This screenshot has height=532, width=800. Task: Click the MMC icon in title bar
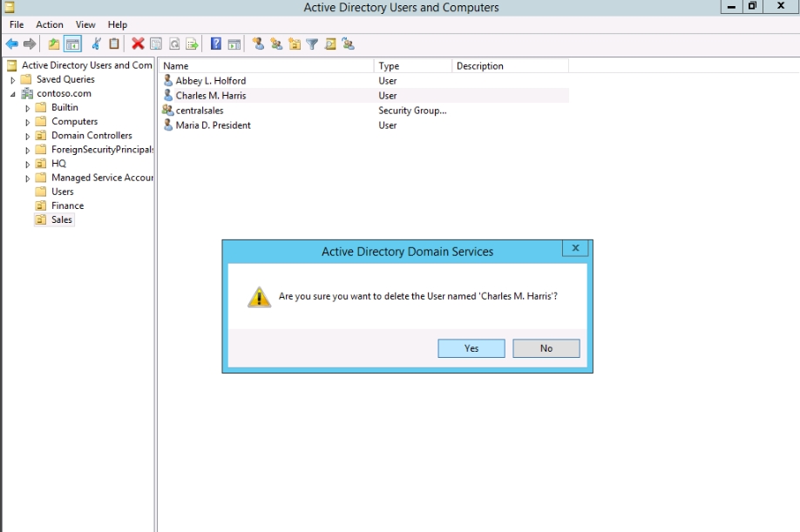9,7
